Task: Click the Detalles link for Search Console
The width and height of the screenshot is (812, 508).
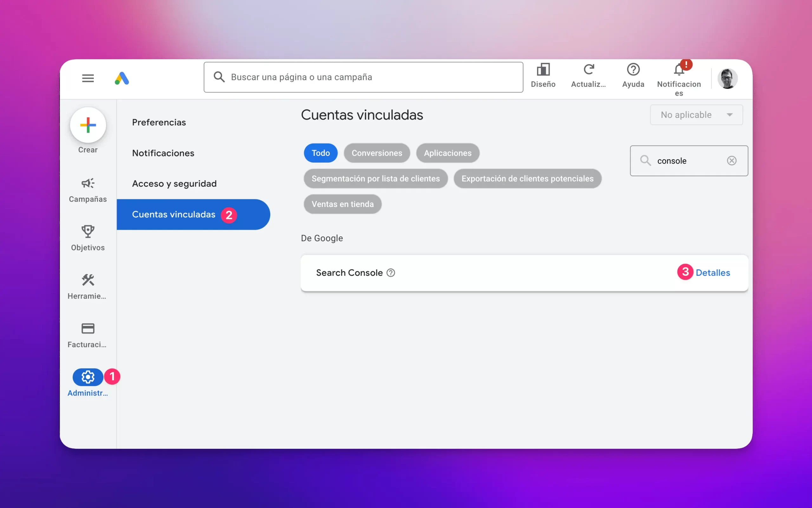Action: coord(712,273)
